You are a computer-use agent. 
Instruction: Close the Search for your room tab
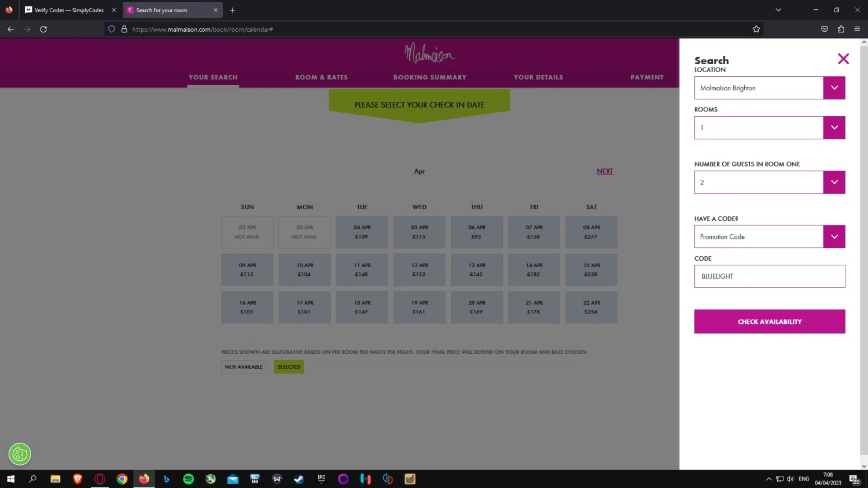(215, 10)
